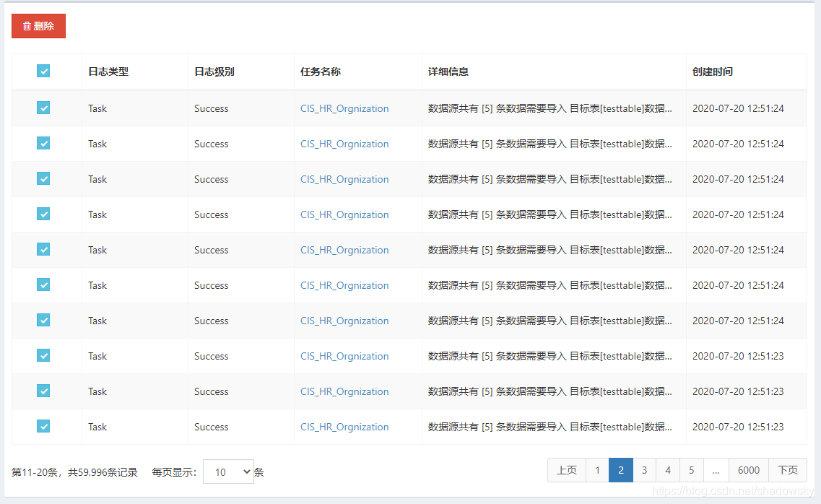
Task: Jump to page 6000 in pagination
Action: coord(749,470)
